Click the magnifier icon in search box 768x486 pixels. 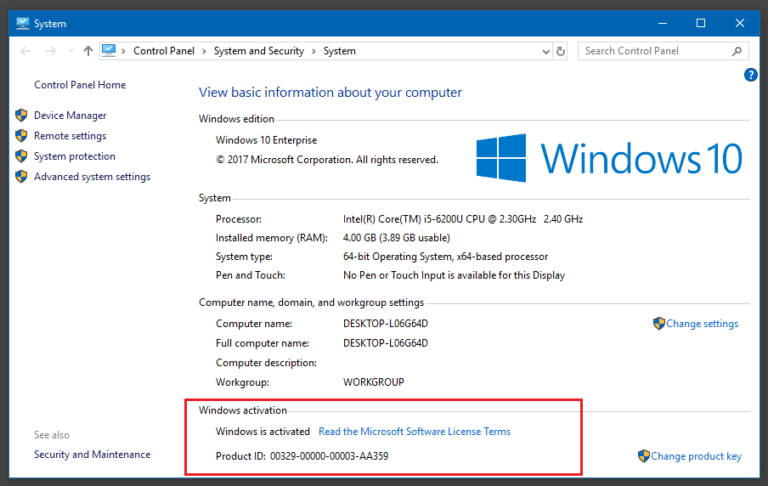click(739, 51)
